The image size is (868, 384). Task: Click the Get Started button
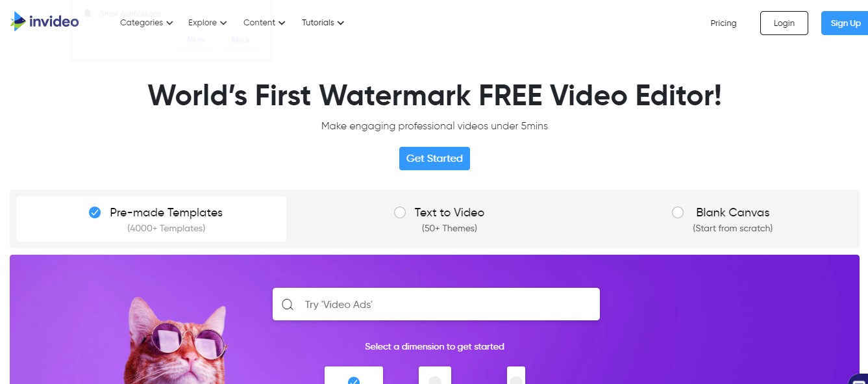click(x=434, y=159)
